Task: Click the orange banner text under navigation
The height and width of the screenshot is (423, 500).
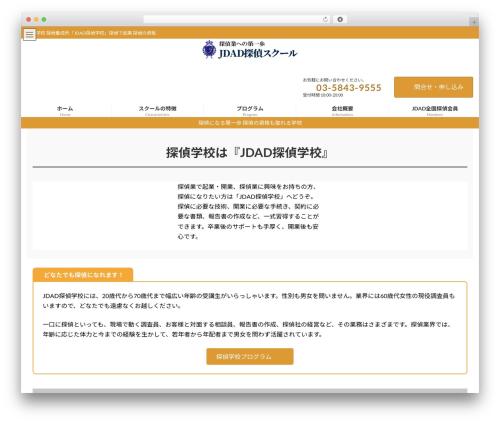Action: click(250, 123)
